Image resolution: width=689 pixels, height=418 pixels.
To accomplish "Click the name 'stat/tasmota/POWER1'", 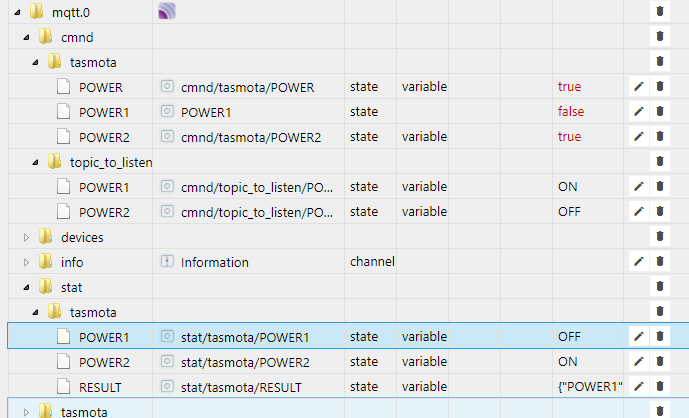I will pos(245,337).
